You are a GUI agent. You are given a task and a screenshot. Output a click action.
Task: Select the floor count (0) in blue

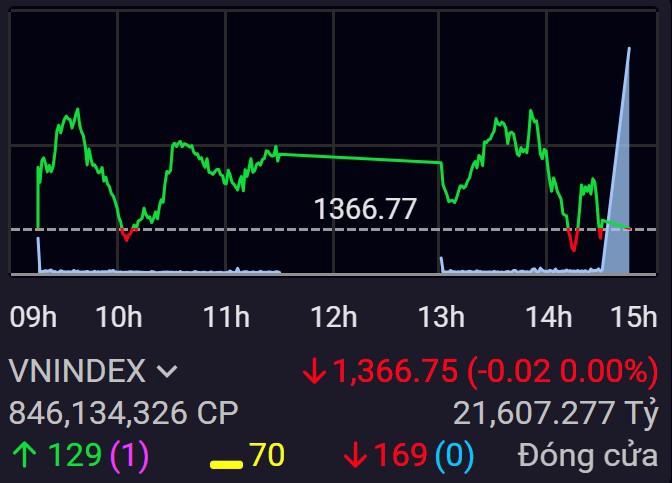(454, 455)
